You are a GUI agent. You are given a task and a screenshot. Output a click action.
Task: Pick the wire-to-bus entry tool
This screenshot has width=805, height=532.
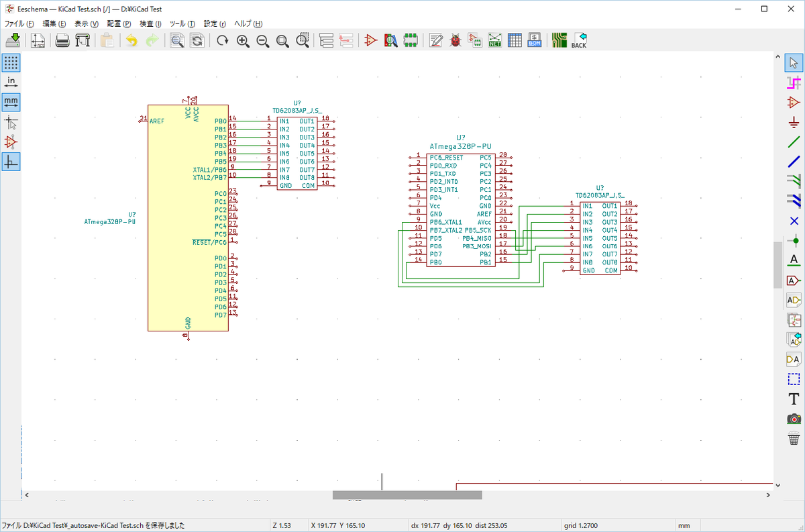794,180
